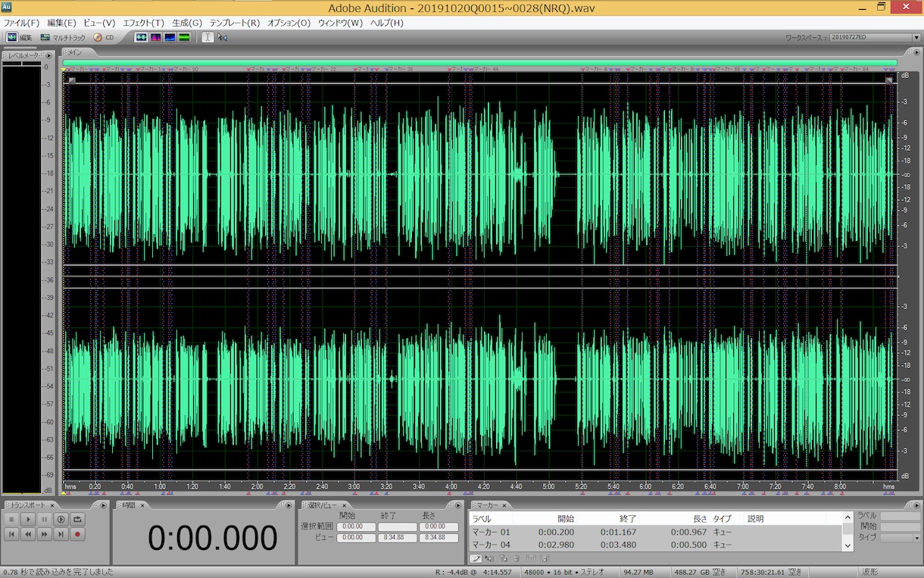The height and width of the screenshot is (578, 924).
Task: Go to the beginning of the file
Action: [x=11, y=534]
